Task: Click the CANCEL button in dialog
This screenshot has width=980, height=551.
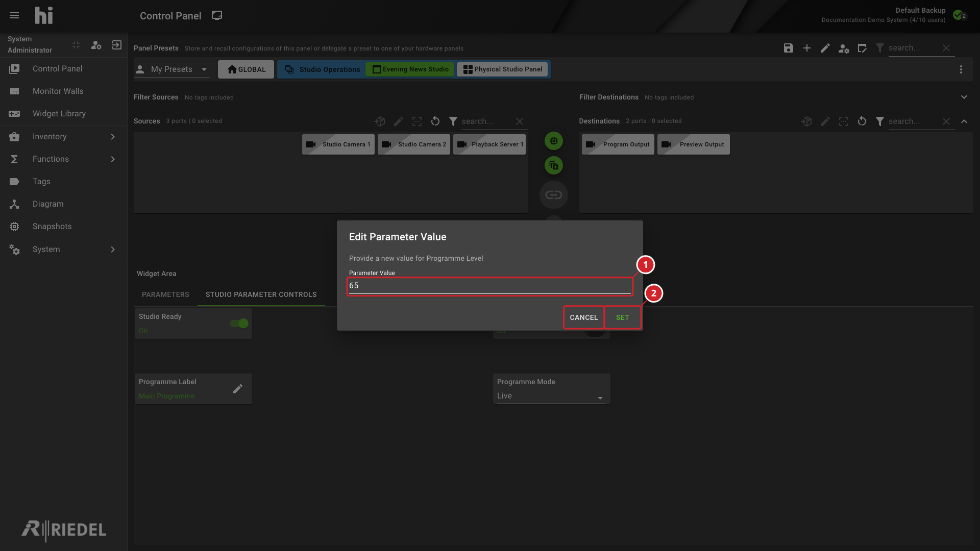Action: 584,317
